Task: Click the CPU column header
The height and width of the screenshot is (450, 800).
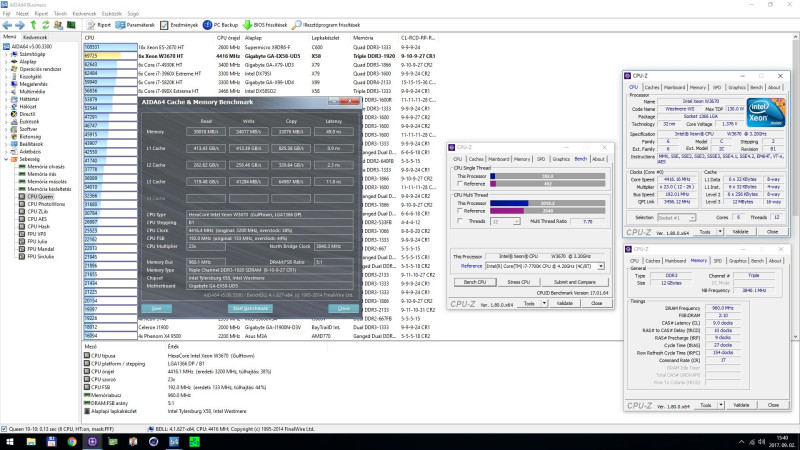Action: (148, 38)
